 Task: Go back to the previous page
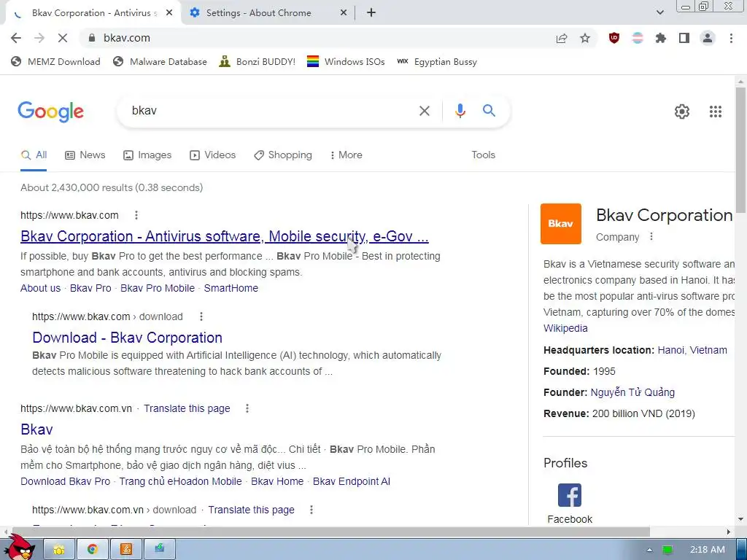coord(16,38)
